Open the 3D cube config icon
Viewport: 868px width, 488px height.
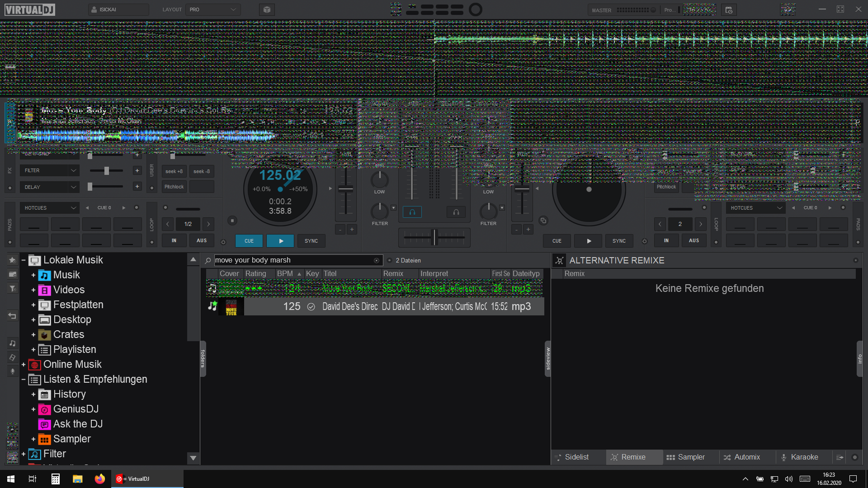(267, 9)
